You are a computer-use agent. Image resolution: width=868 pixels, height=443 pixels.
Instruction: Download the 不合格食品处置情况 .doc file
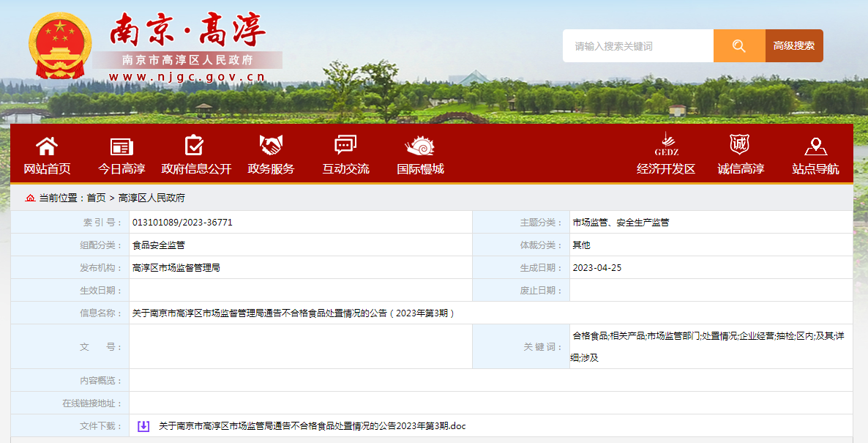[x=312, y=426]
